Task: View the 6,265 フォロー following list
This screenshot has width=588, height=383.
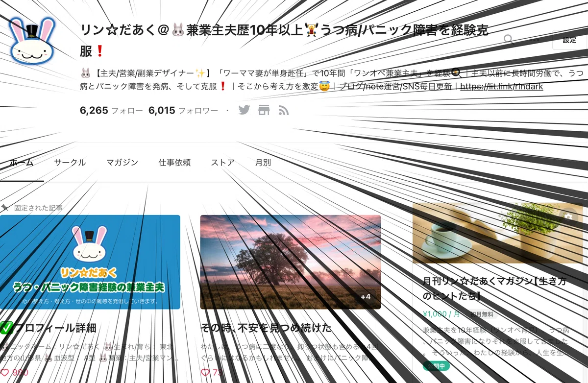Action: coord(111,110)
